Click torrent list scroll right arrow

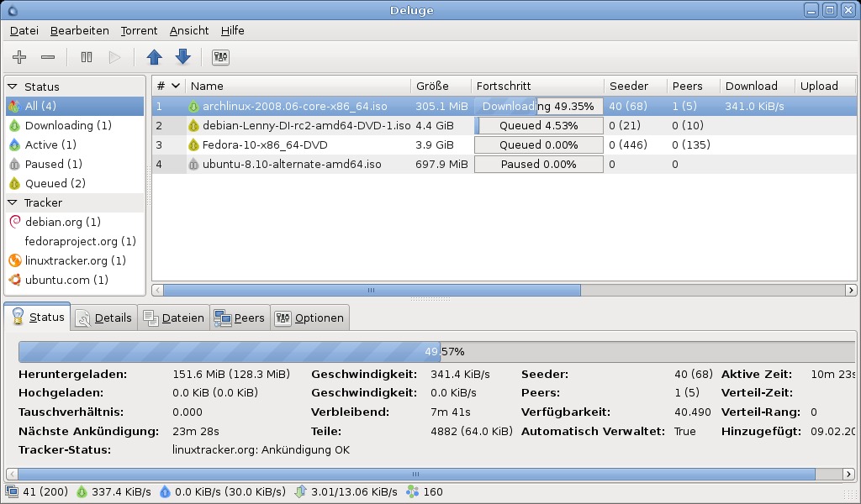(851, 290)
